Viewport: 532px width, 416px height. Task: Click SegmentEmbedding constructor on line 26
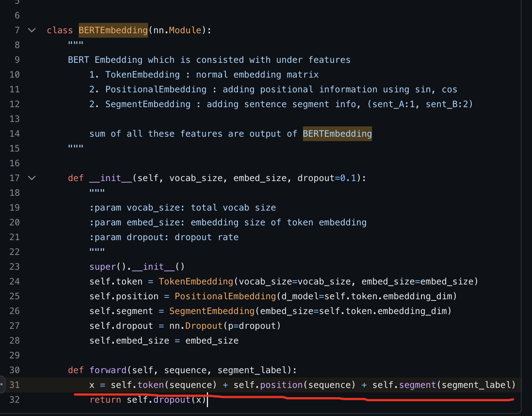(x=212, y=311)
